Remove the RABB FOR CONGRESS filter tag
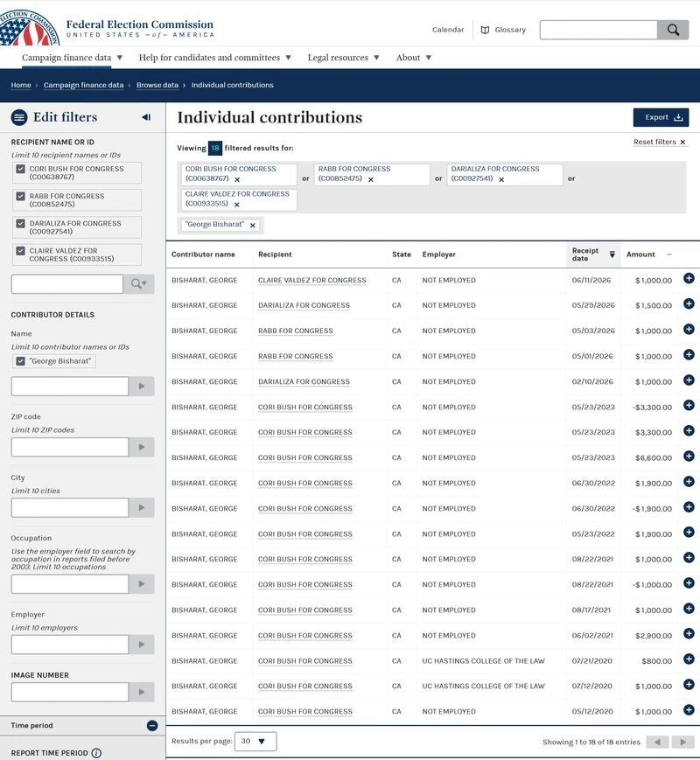Image resolution: width=700 pixels, height=760 pixels. [371, 179]
